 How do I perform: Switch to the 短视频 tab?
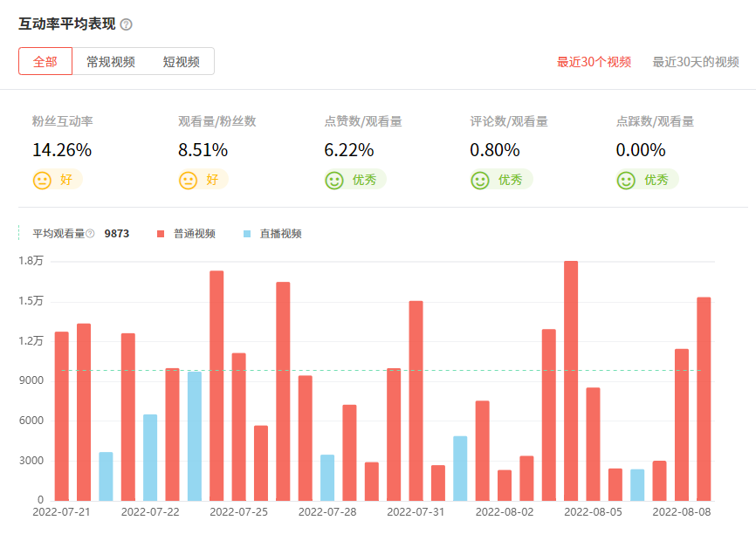pos(181,62)
